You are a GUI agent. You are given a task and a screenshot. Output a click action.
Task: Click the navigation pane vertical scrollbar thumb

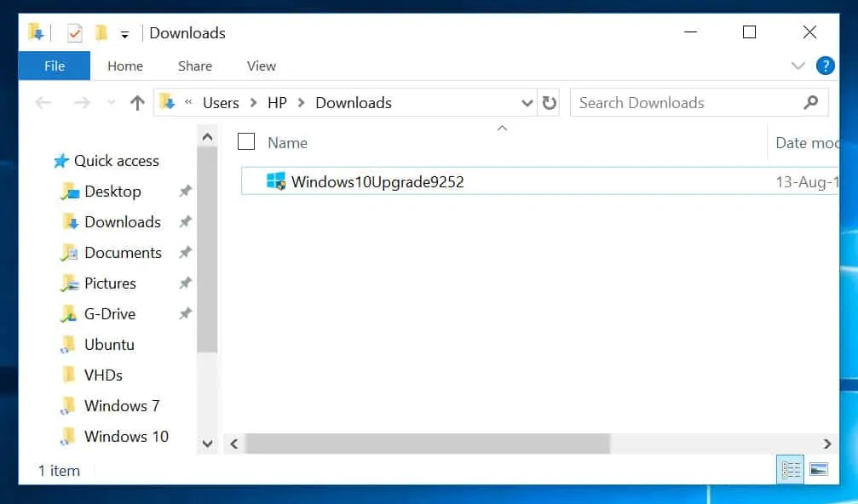click(207, 249)
